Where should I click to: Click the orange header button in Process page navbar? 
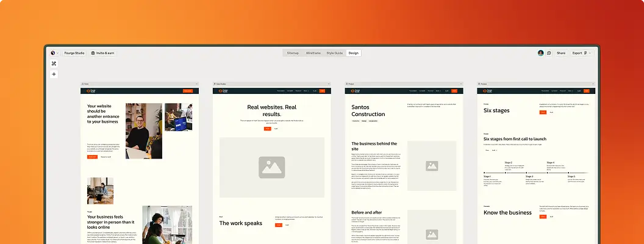pos(586,91)
